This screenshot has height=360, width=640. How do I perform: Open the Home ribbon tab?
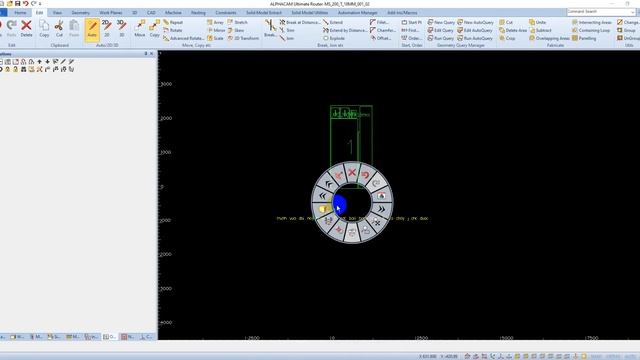pos(20,13)
